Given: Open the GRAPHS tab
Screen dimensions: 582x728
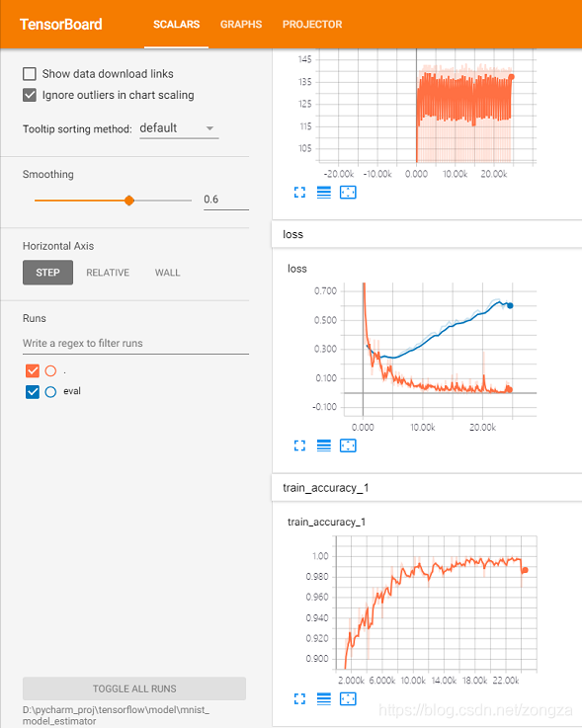Looking at the screenshot, I should [x=240, y=24].
